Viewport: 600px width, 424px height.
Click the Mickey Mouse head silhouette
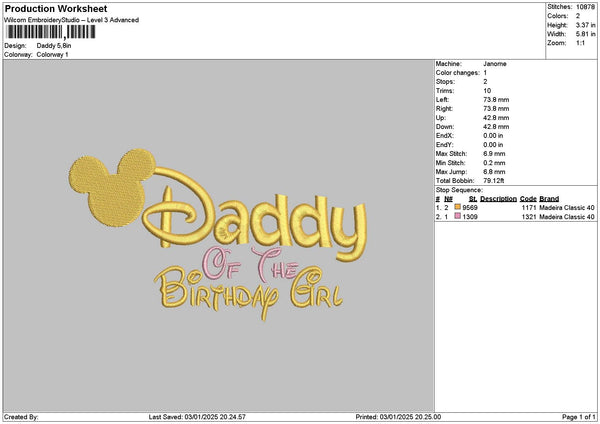click(106, 187)
